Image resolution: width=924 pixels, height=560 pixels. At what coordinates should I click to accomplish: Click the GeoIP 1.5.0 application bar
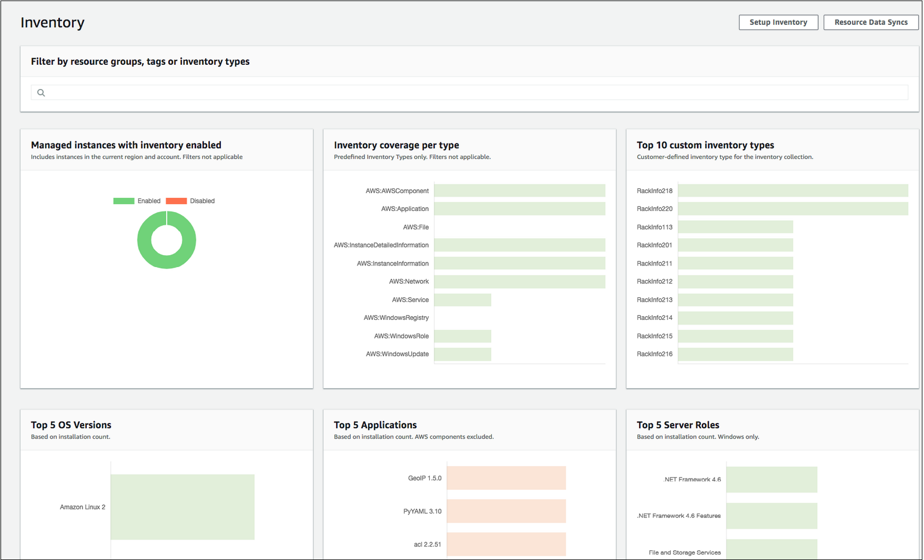coord(506,478)
